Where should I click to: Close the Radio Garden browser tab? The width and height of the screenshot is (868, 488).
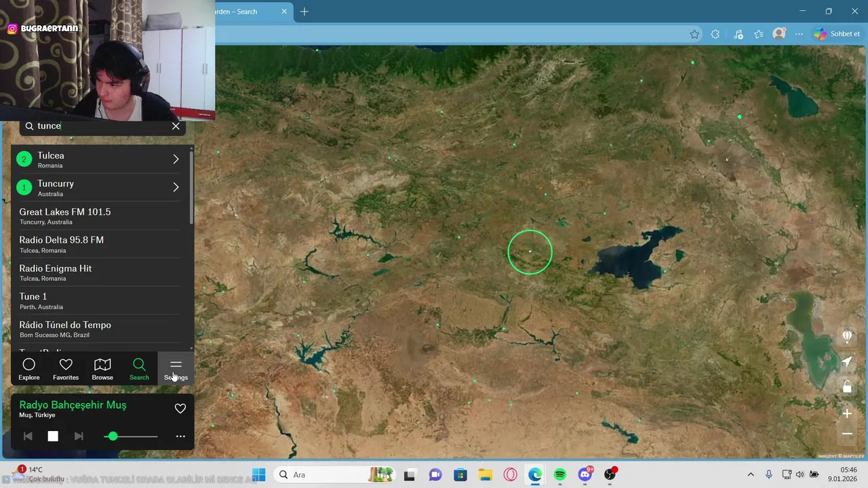pyautogui.click(x=284, y=12)
